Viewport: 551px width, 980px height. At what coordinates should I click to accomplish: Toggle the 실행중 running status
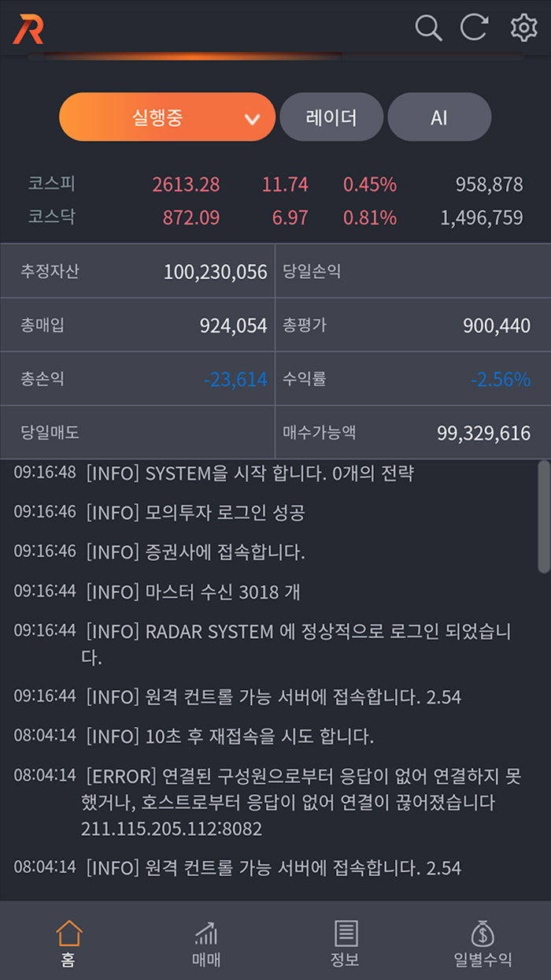click(x=153, y=116)
